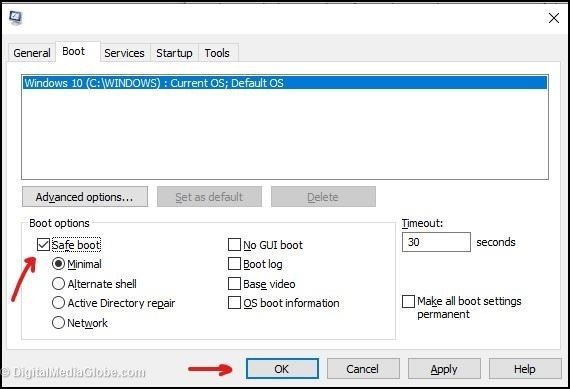Viewport: 570px width, 389px height.
Task: Click the Apply button
Action: (444, 369)
